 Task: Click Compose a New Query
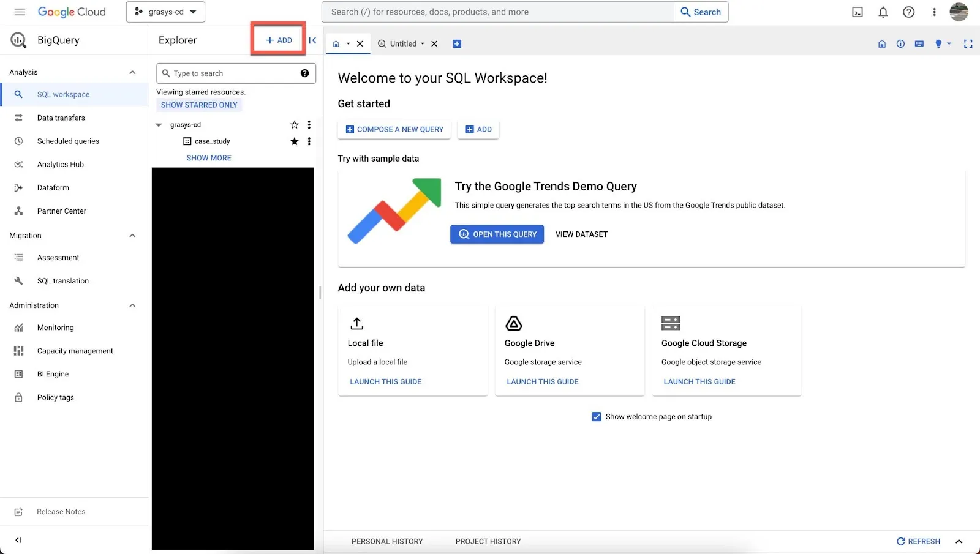394,130
